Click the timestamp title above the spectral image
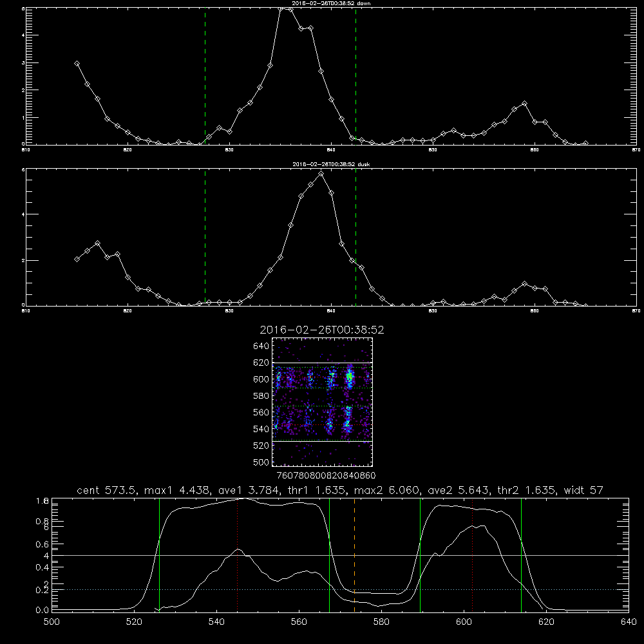This screenshot has width=644, height=644. click(322, 330)
